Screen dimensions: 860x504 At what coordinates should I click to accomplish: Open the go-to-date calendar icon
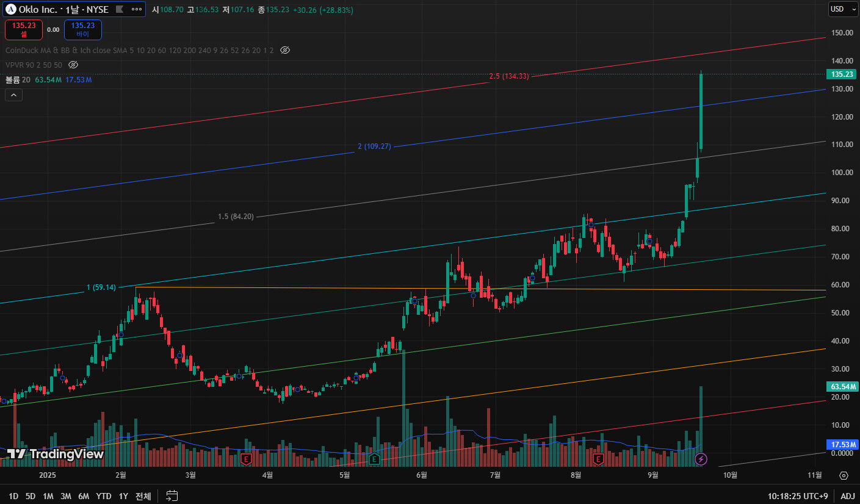point(172,496)
